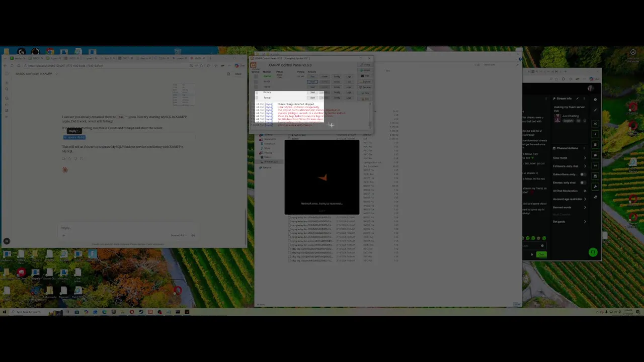Expand Banned words in Twitch
This screenshot has width=644, height=362.
point(585,207)
